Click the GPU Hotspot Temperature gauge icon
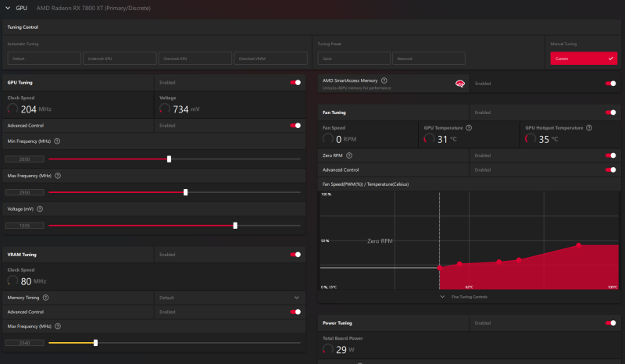Viewport: 625px width, 364px height. click(x=530, y=139)
